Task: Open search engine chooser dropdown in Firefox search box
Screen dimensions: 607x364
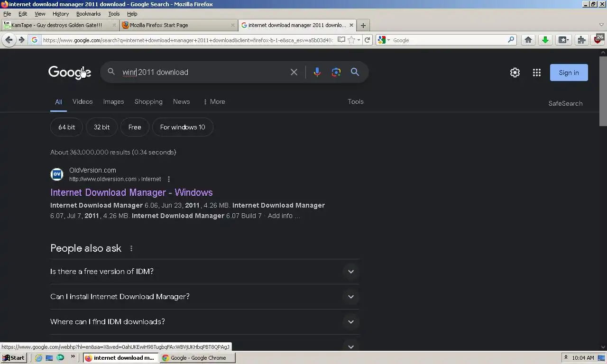Action: pos(384,40)
